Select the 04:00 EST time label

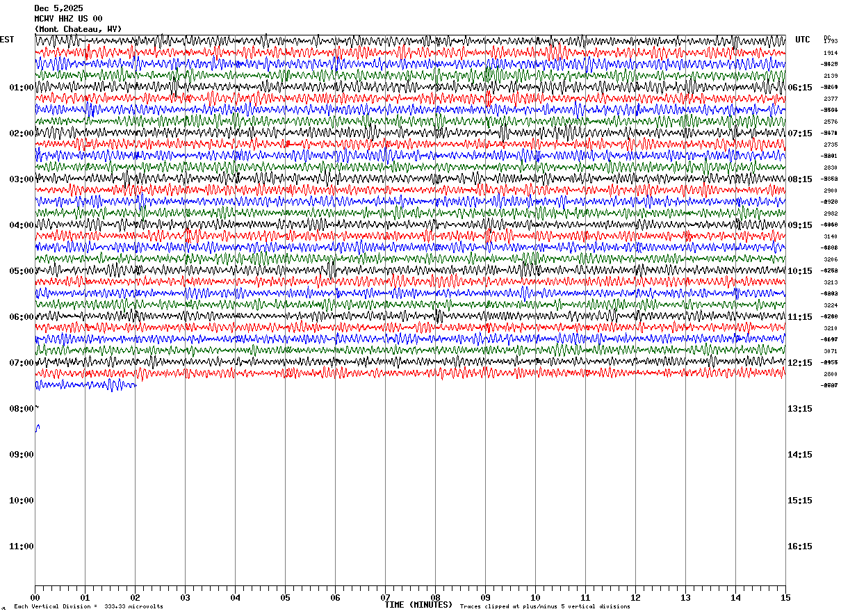(22, 225)
